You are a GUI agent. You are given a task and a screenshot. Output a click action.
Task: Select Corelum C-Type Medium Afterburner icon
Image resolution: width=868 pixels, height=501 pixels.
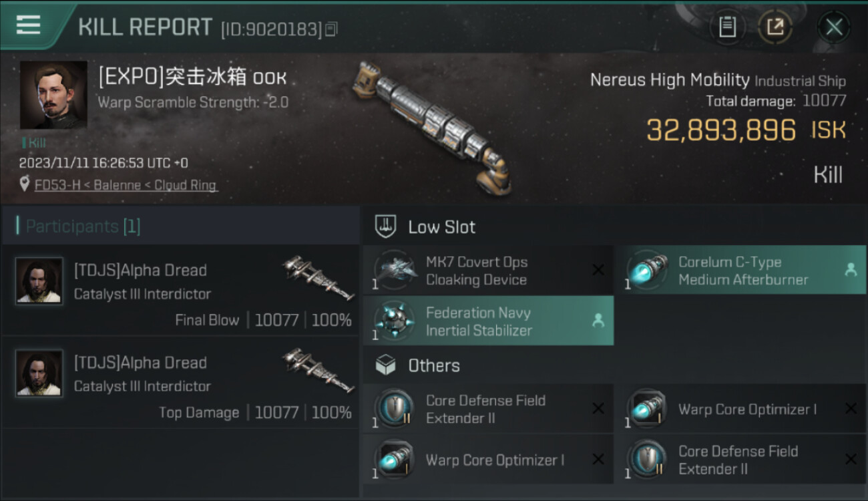pyautogui.click(x=647, y=271)
